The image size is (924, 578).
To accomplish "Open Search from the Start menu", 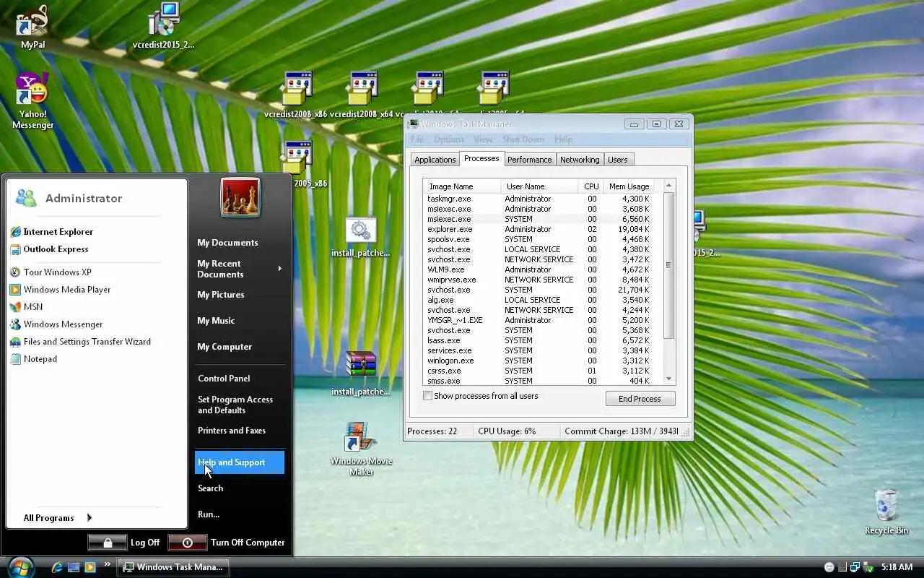I will point(210,488).
